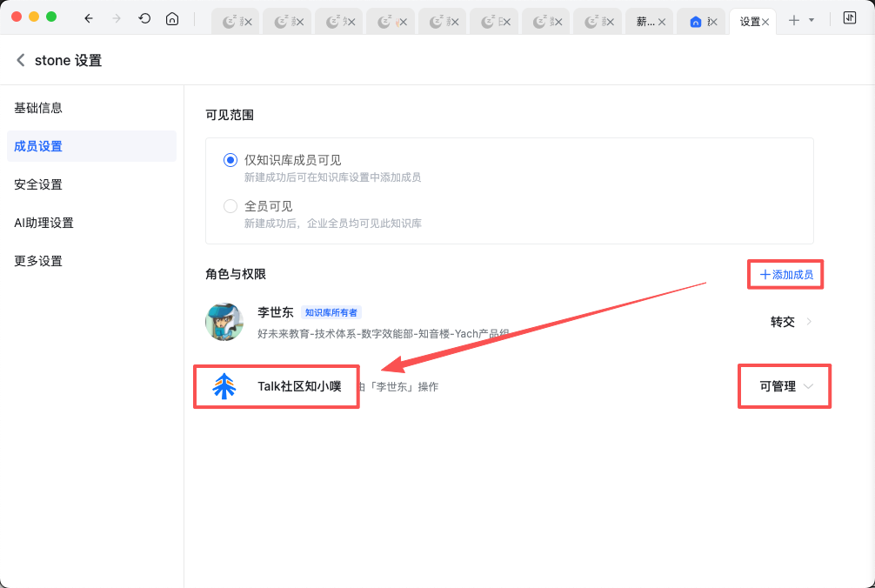The height and width of the screenshot is (588, 875).
Task: Expand the tab list dropdown arrow
Action: (x=812, y=21)
